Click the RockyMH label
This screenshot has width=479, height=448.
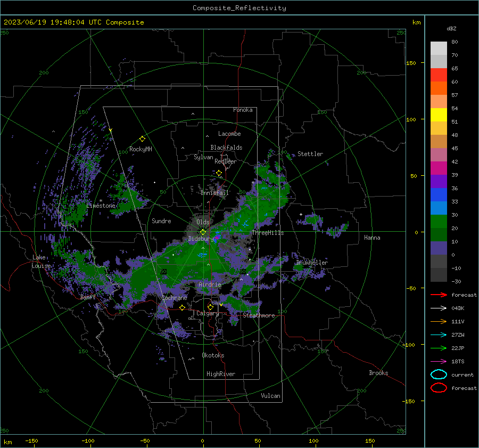coord(141,149)
